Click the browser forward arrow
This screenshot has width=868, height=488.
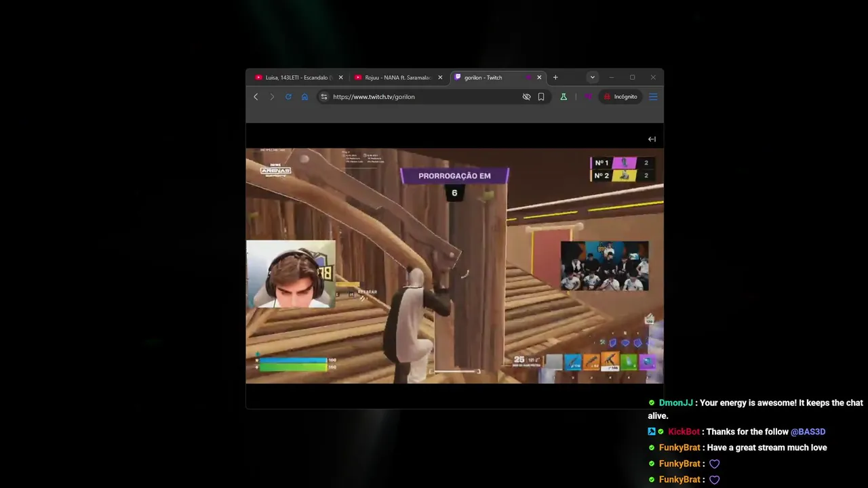pos(272,97)
